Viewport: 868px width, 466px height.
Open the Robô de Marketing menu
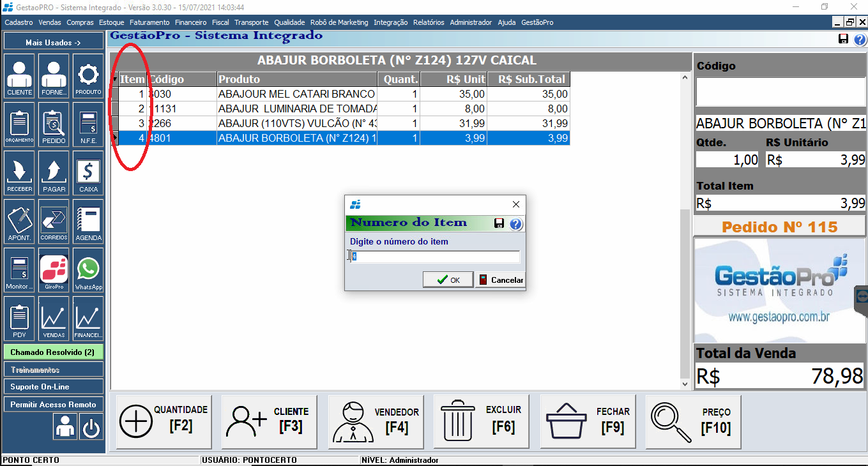pyautogui.click(x=339, y=22)
